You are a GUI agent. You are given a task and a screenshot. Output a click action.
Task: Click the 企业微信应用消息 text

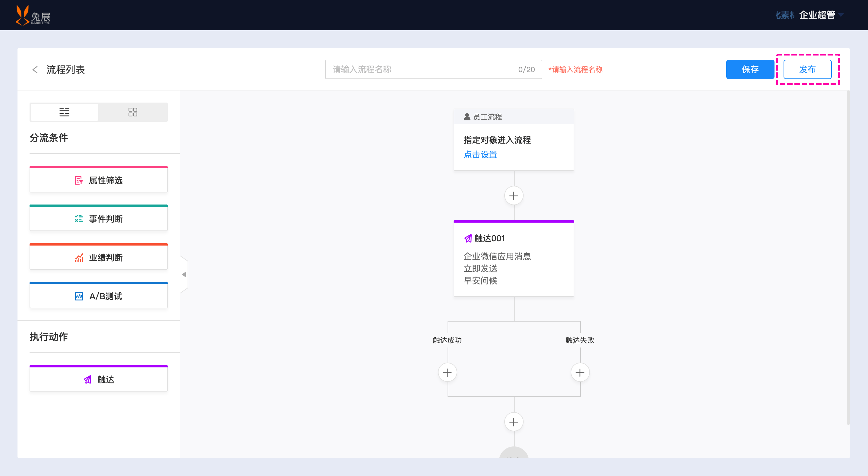pyautogui.click(x=497, y=256)
